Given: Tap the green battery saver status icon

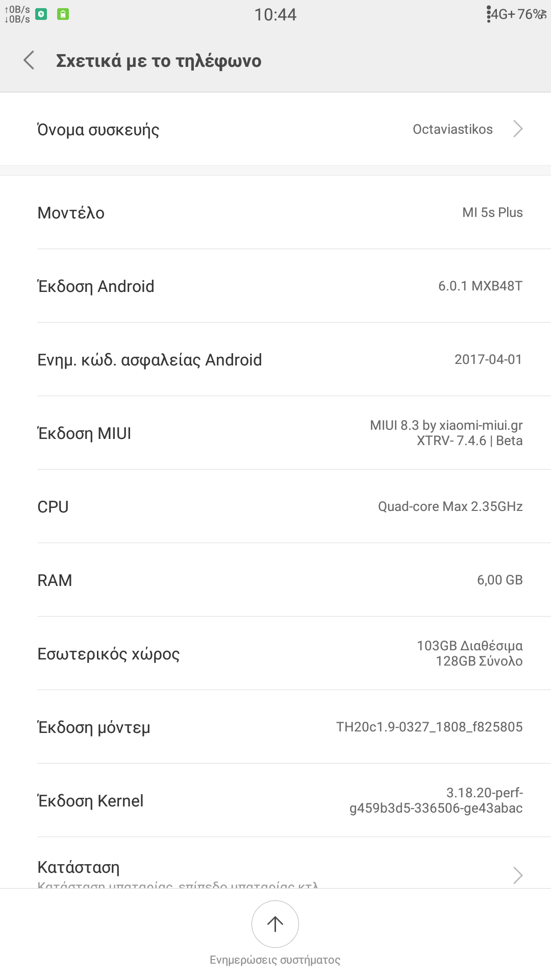Looking at the screenshot, I should pos(63,14).
